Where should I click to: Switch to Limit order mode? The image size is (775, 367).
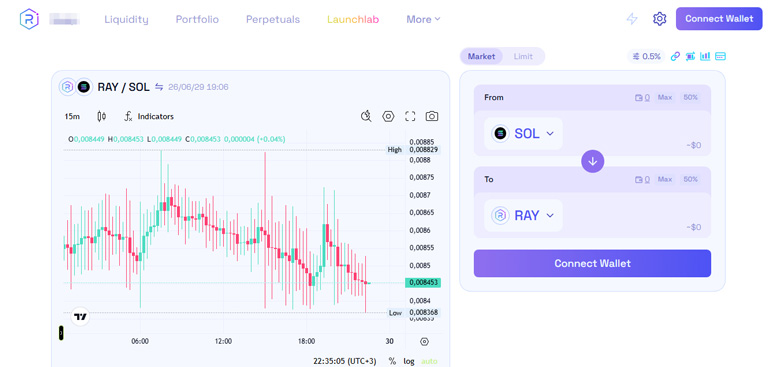[523, 56]
